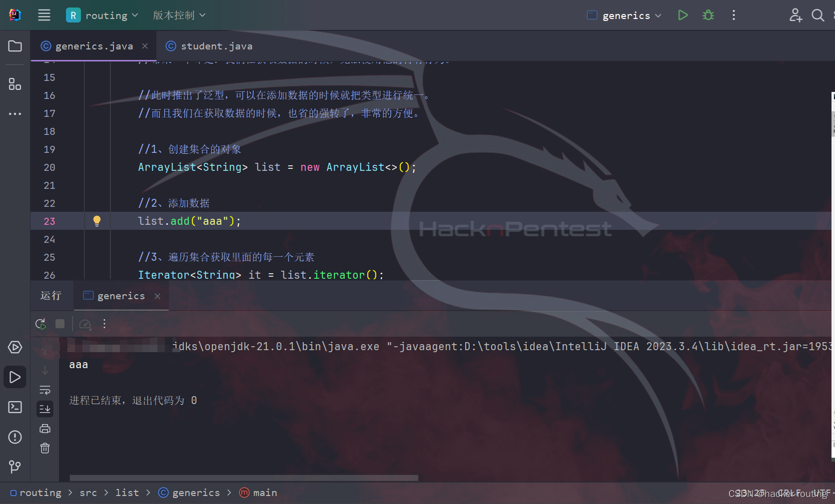Toggle scroll to end in the console
This screenshot has height=504, width=835.
[45, 409]
